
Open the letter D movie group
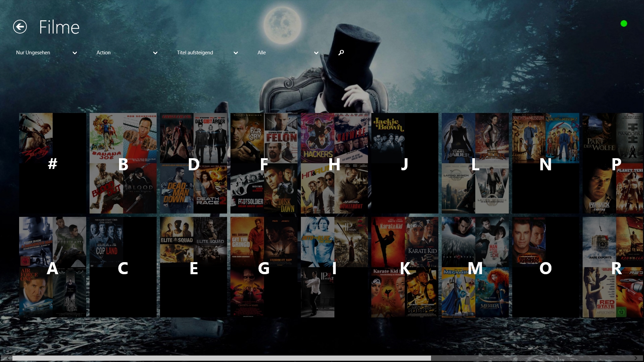click(x=194, y=163)
